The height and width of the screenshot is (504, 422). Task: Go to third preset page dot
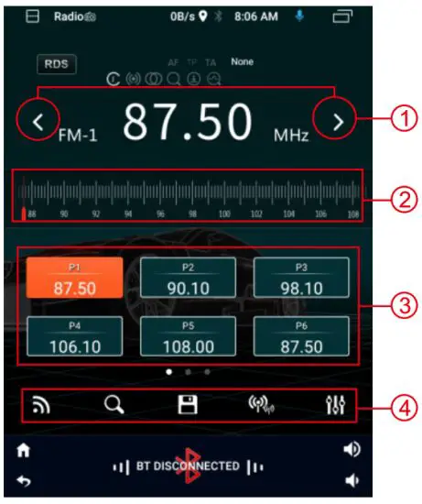(208, 372)
